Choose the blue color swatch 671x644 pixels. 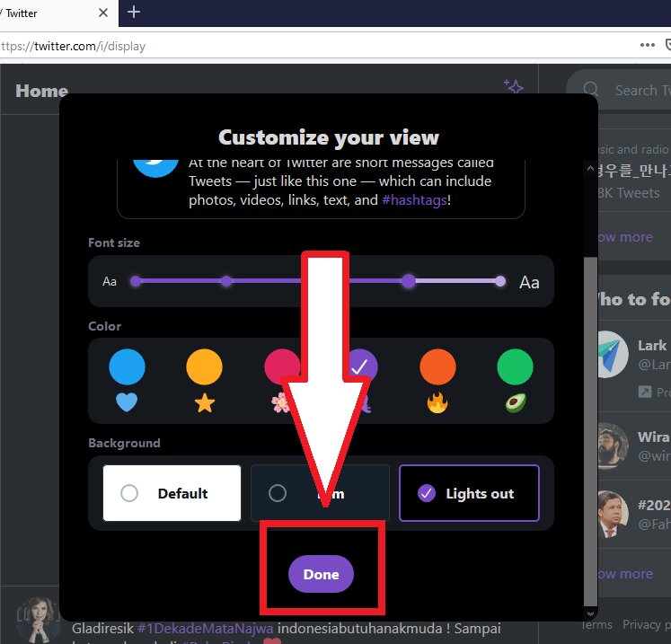[x=127, y=366]
